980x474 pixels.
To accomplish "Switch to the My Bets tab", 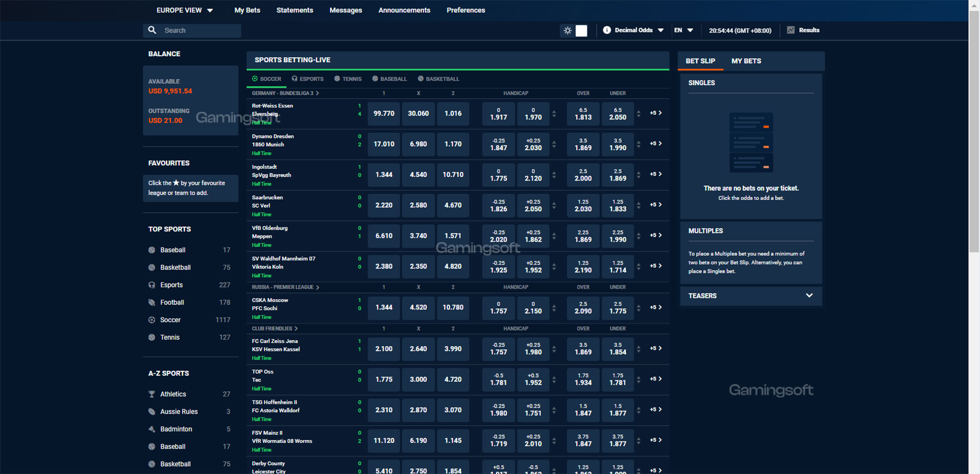I will point(746,61).
